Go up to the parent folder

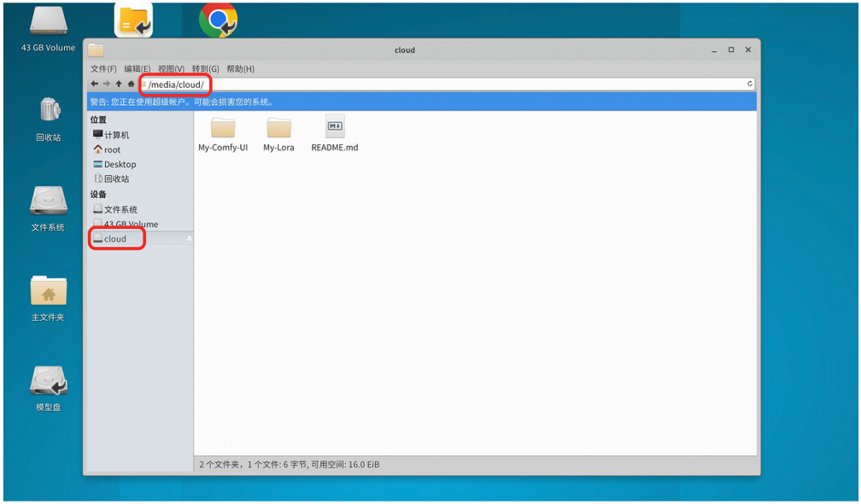point(119,84)
